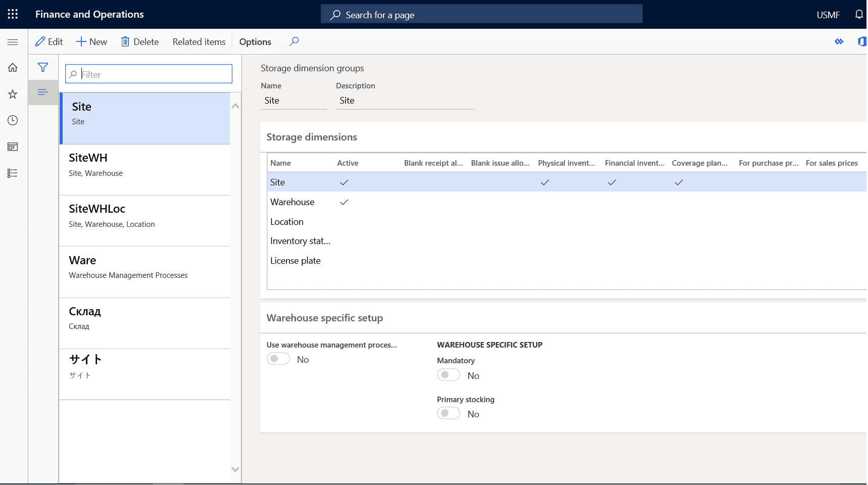
Task: Select the Inventory status dimension row
Action: click(x=567, y=241)
